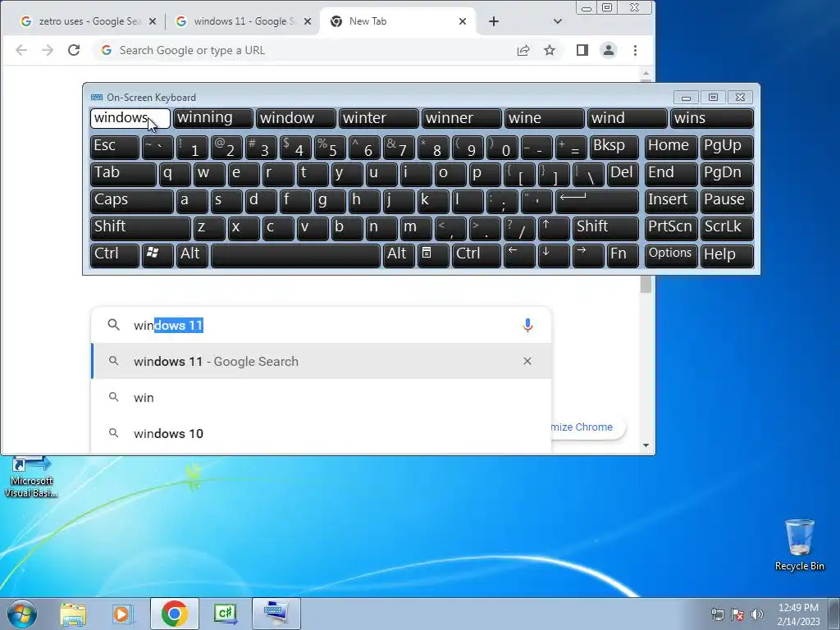840x630 pixels.
Task: Click the context menu key on keyboard
Action: pos(433,254)
